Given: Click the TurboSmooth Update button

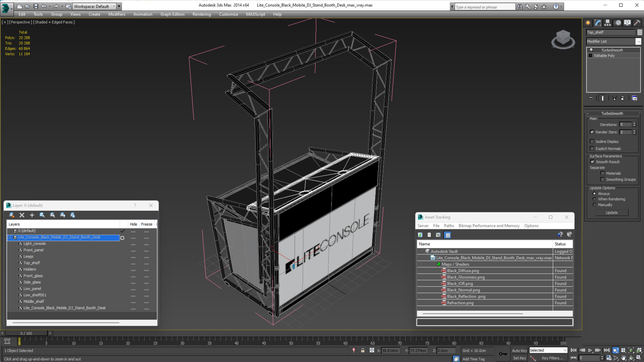Looking at the screenshot, I should point(612,213).
